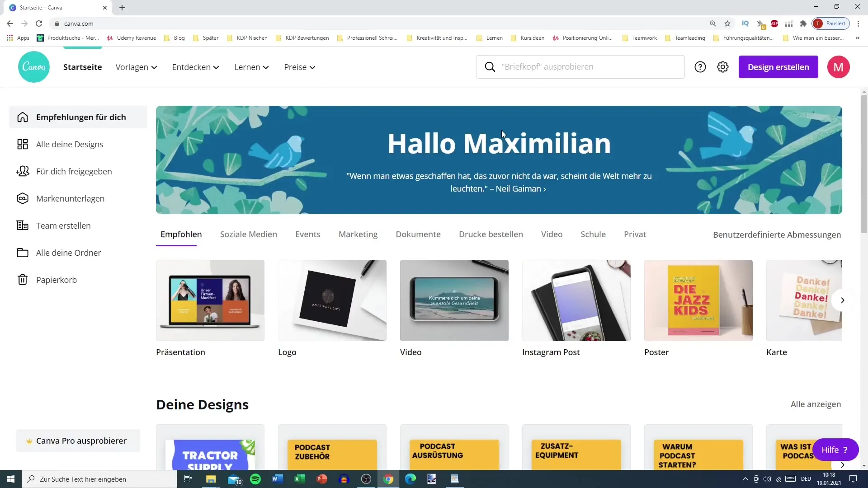Open Udemy Revenue bookmark
Viewport: 868px width, 488px height.
[132, 38]
